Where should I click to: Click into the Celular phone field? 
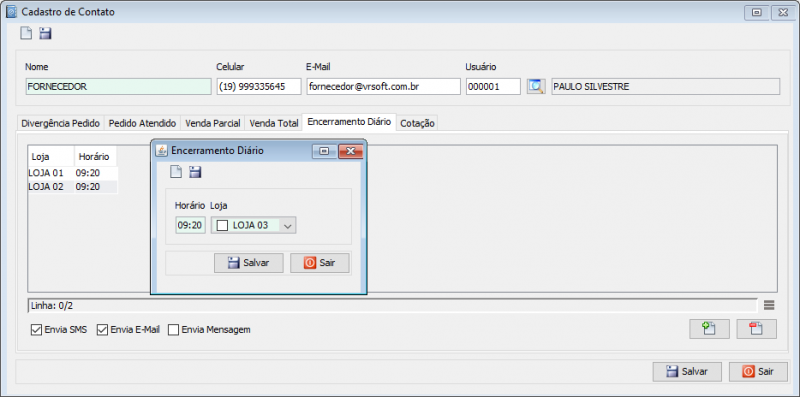[259, 86]
